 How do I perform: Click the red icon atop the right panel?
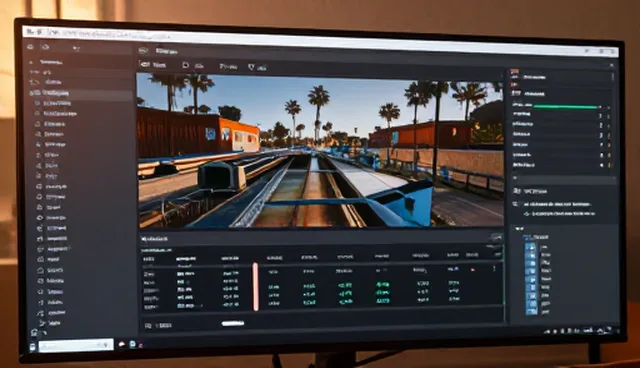(x=515, y=72)
